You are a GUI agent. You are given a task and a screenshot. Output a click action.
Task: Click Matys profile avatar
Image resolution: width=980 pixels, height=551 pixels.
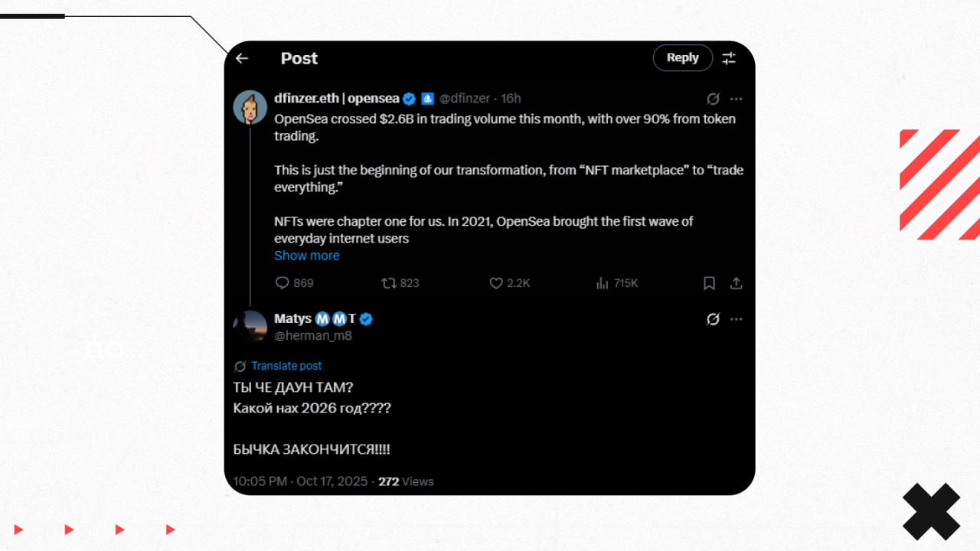point(250,326)
